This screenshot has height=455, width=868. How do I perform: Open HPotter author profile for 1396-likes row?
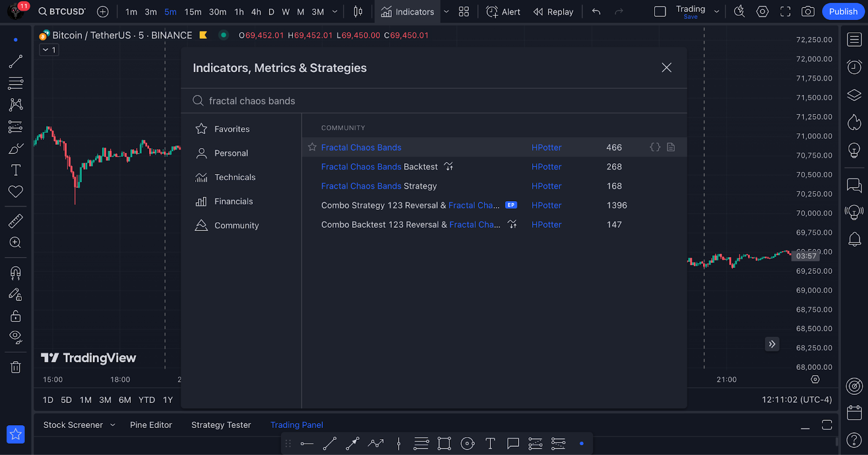tap(546, 205)
